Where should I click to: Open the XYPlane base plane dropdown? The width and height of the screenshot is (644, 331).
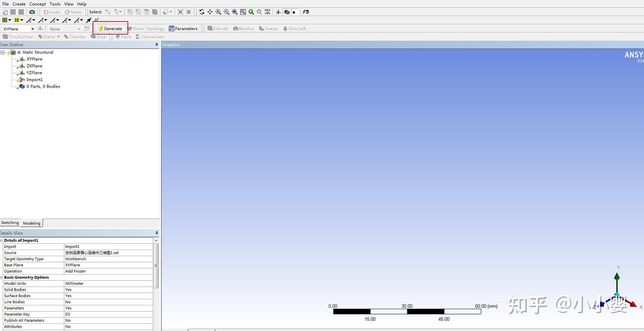coord(32,28)
